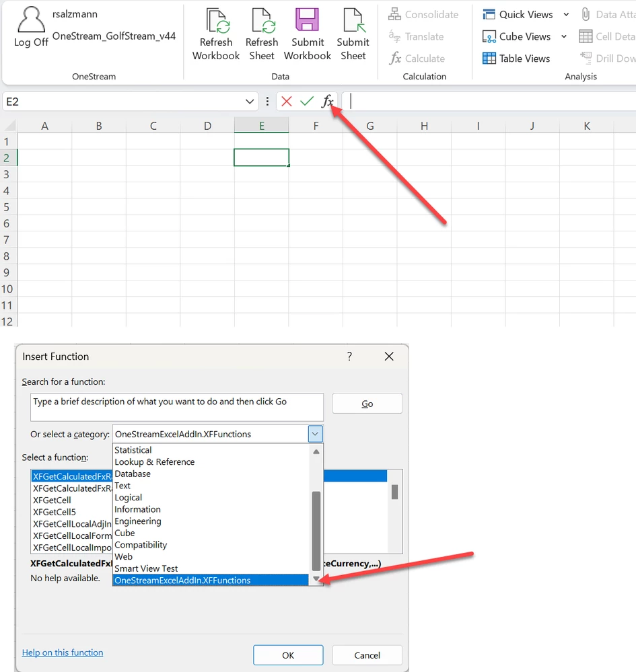The height and width of the screenshot is (672, 636).
Task: Click the formula bar options dots
Action: point(267,102)
